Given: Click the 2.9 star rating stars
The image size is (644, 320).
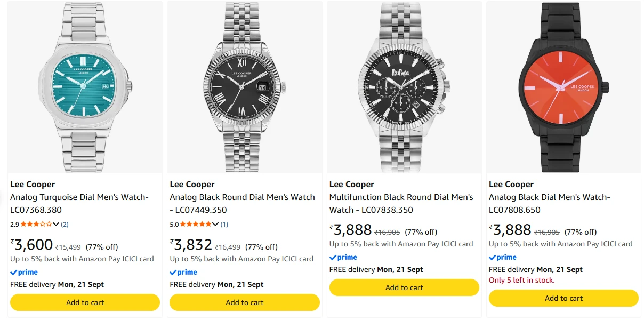Looking at the screenshot, I should click(36, 224).
